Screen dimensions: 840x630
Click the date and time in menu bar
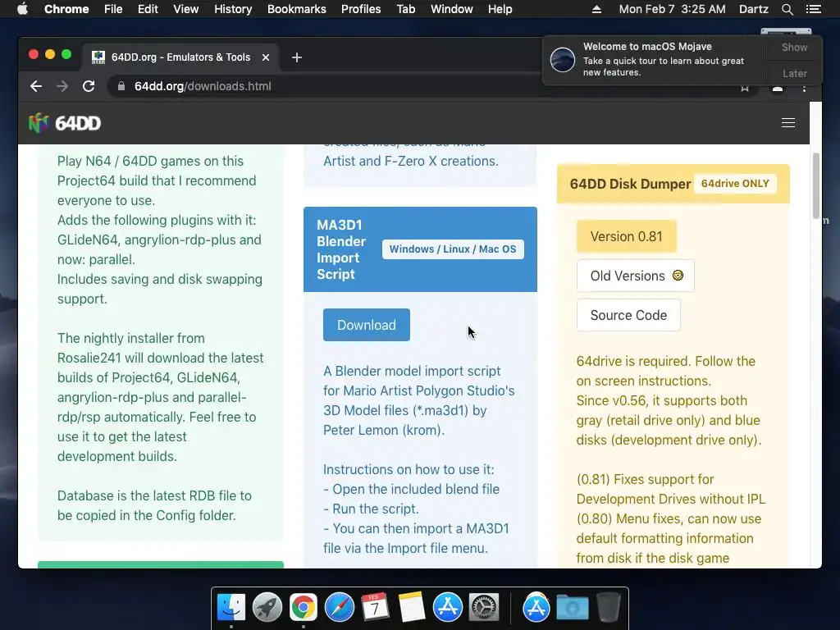click(673, 9)
